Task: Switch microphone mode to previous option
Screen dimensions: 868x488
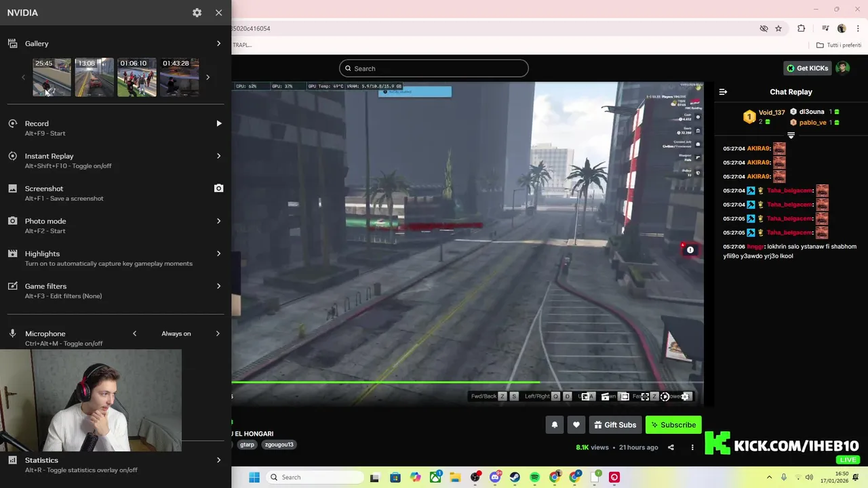Action: [x=134, y=333]
